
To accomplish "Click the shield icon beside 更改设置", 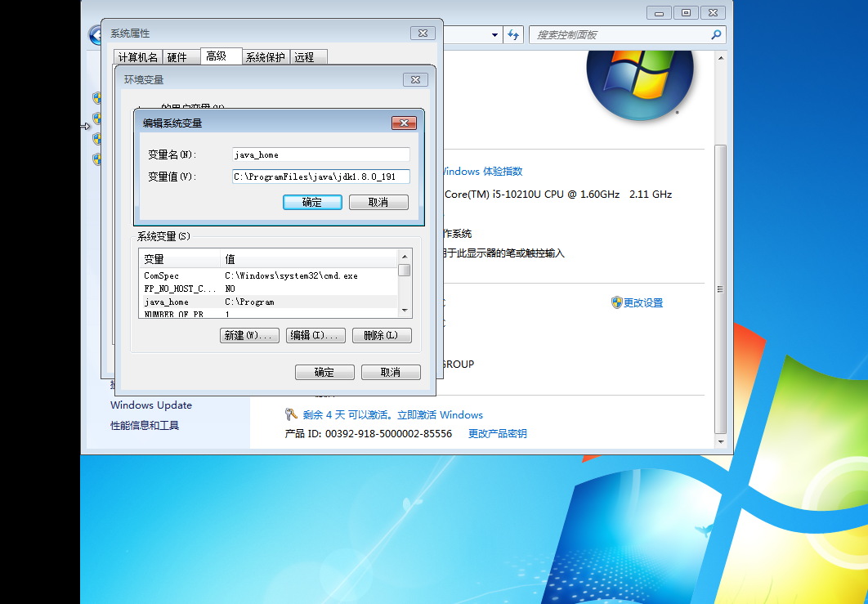I will tap(617, 302).
